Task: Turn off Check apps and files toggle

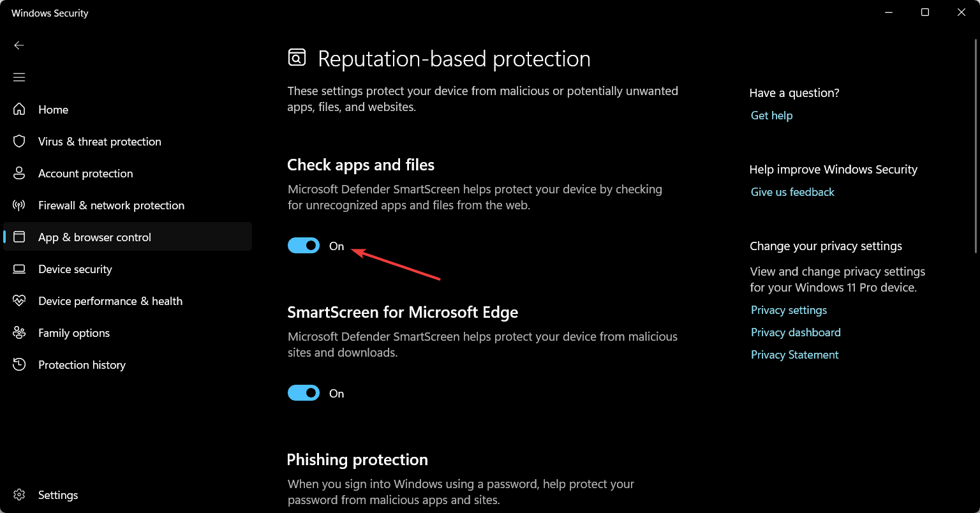Action: 304,246
